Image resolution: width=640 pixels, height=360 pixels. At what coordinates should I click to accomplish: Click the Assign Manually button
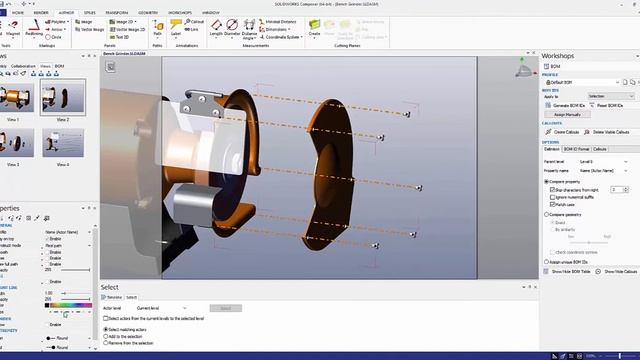coord(567,115)
